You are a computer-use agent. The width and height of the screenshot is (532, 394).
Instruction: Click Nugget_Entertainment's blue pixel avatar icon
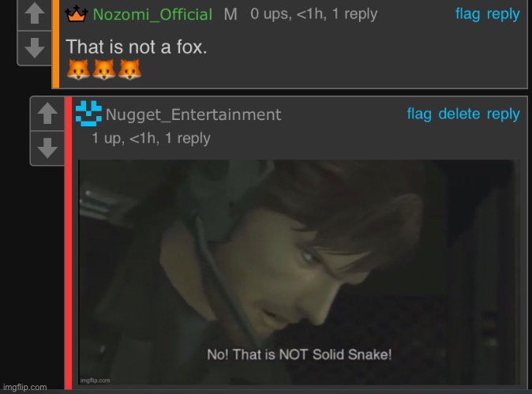[x=88, y=114]
